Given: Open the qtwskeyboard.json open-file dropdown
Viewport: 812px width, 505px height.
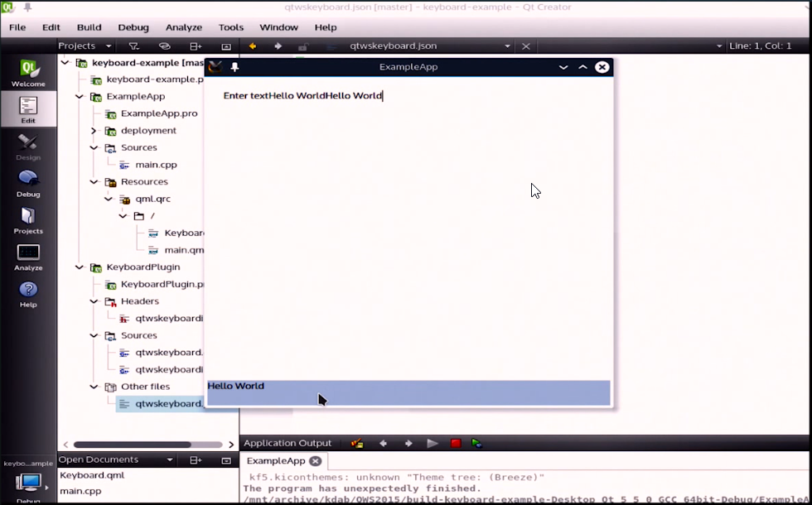Looking at the screenshot, I should [x=507, y=46].
